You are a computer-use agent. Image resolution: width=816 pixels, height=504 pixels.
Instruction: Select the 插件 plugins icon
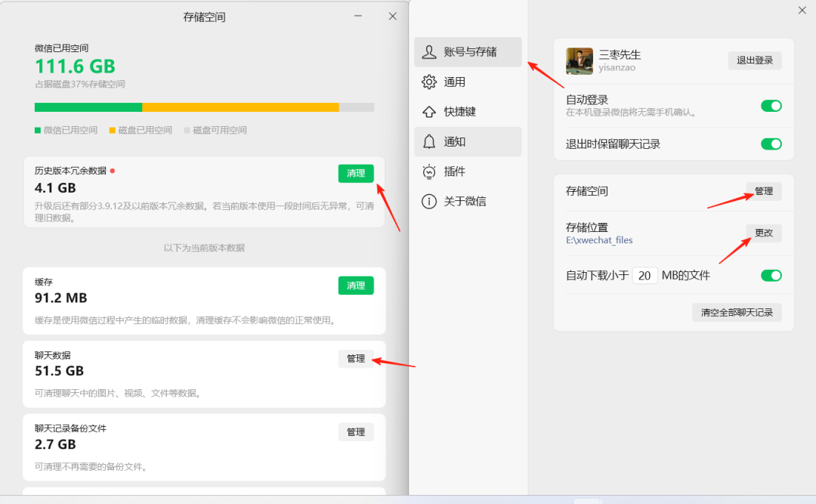(429, 172)
